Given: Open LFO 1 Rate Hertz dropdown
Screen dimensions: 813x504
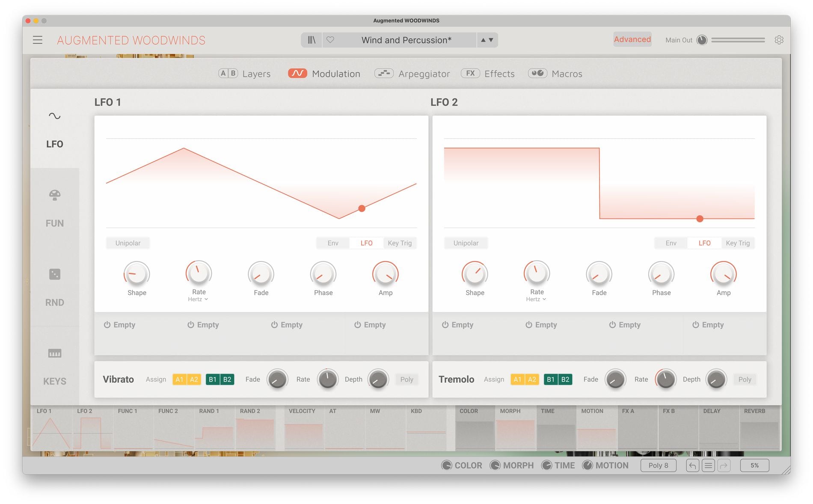Looking at the screenshot, I should point(198,299).
